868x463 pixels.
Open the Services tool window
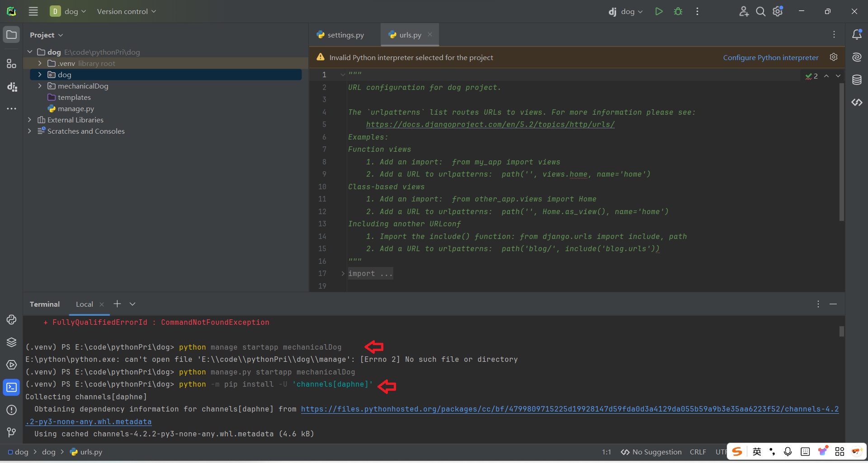[x=11, y=365]
